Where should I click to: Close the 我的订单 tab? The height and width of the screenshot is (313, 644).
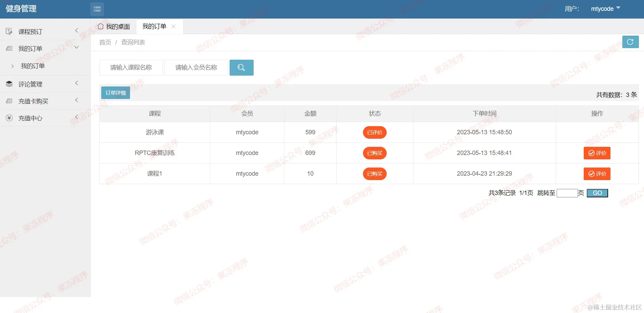coord(173,26)
